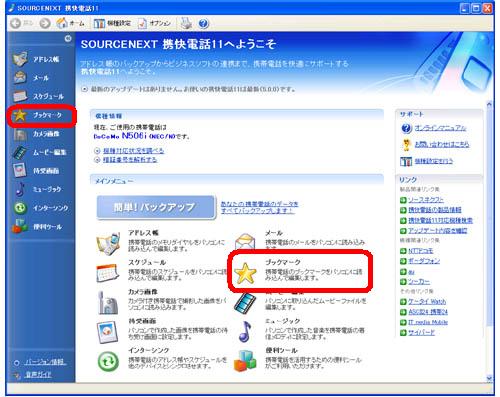
Task: Open the au carrier link
Action: (411, 272)
